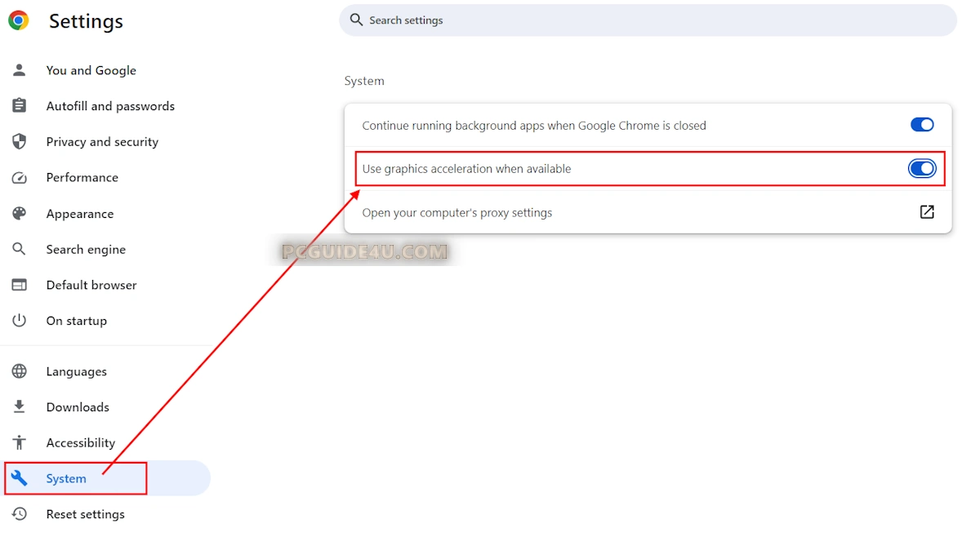Disable the graphics acceleration toggle
The width and height of the screenshot is (980, 537).
point(921,169)
